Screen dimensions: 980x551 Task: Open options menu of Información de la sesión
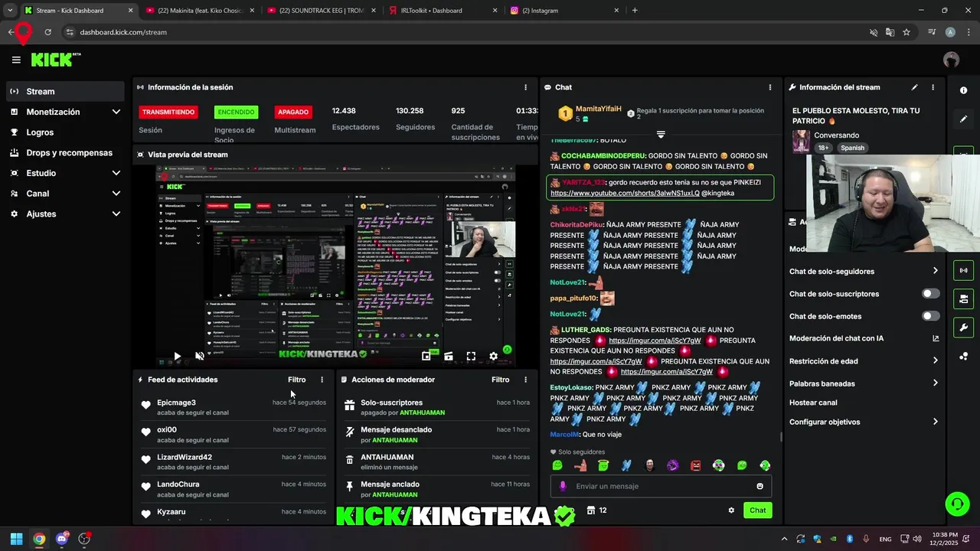click(x=525, y=87)
